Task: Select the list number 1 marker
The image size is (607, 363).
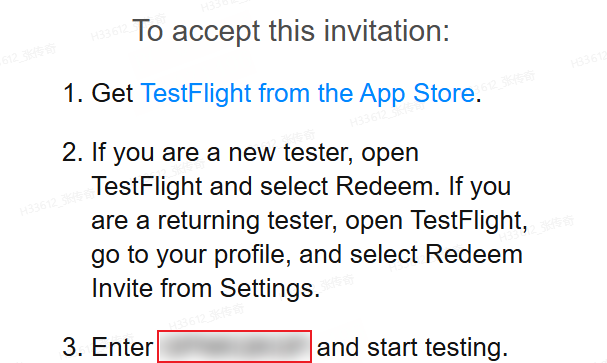Action: pos(72,94)
